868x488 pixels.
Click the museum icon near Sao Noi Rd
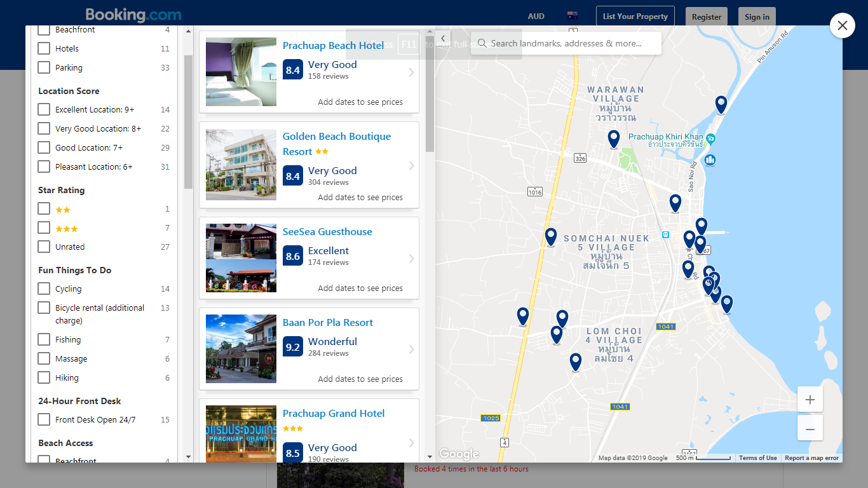tap(710, 159)
